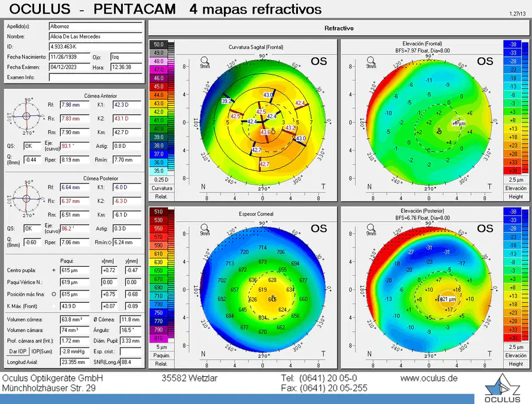Select the 44.0 swatch in the curvature scale
Viewport: 532px width, 404px height.
pos(158,95)
